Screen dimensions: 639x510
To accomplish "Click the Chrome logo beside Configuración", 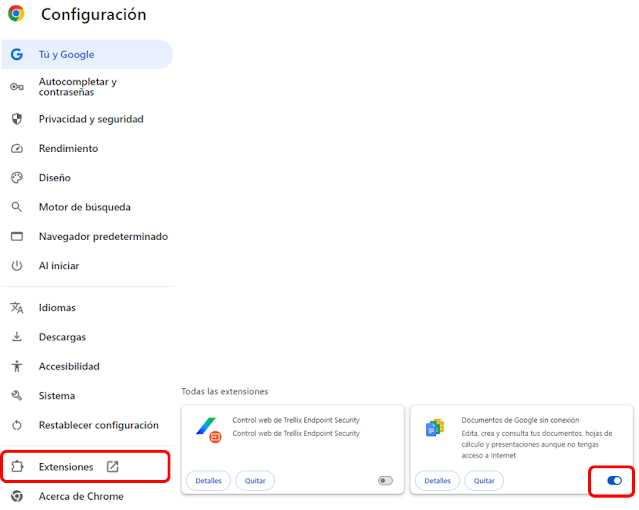I will pos(16,13).
